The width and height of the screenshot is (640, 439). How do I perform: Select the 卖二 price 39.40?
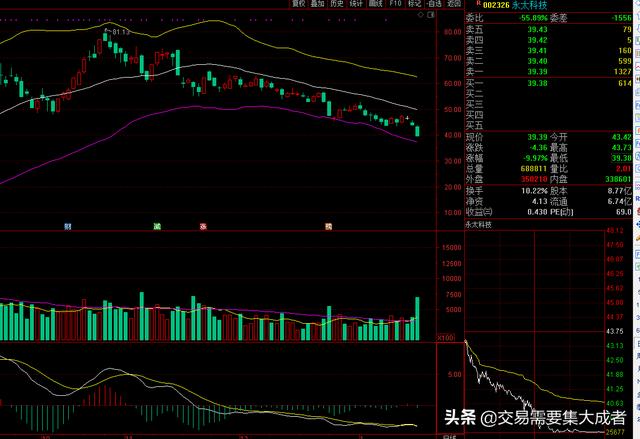coord(537,61)
